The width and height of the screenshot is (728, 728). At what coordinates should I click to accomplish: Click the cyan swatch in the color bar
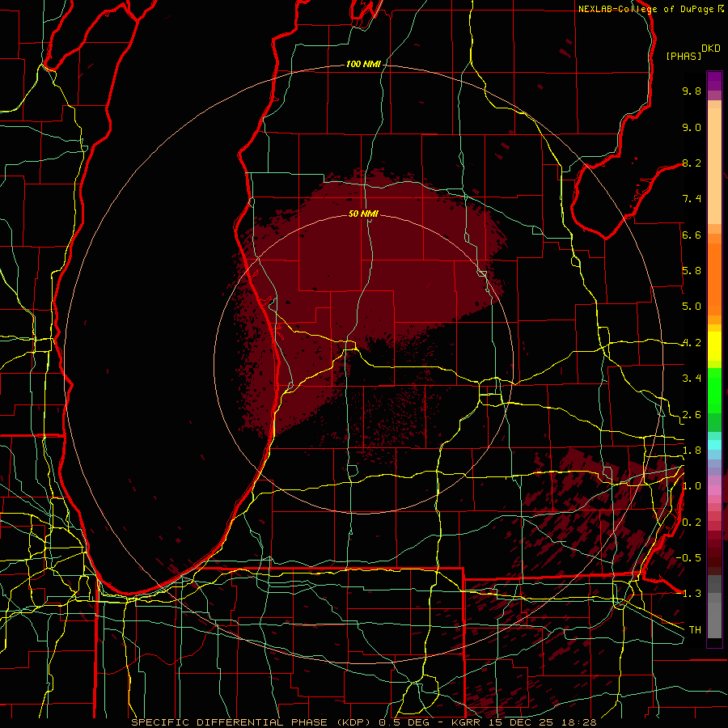pyautogui.click(x=714, y=444)
